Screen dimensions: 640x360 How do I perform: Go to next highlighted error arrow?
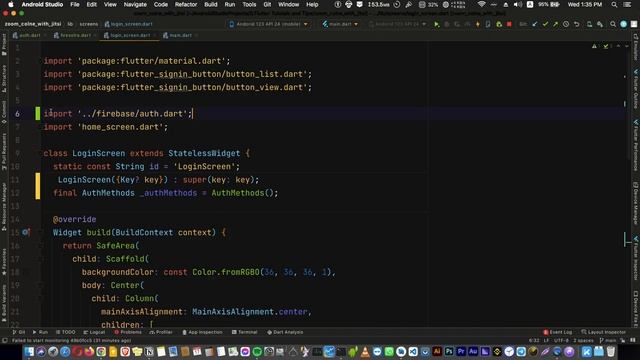pos(627,46)
